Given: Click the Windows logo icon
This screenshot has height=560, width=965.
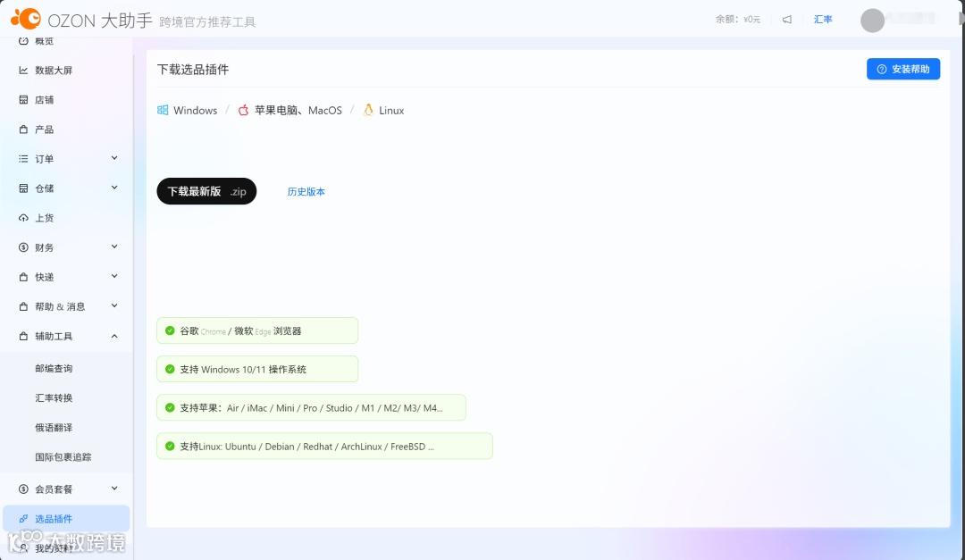Looking at the screenshot, I should pos(163,110).
